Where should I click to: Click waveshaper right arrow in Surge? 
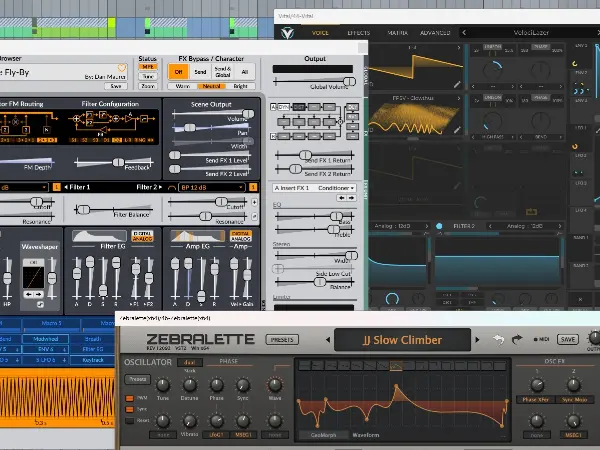(38, 294)
